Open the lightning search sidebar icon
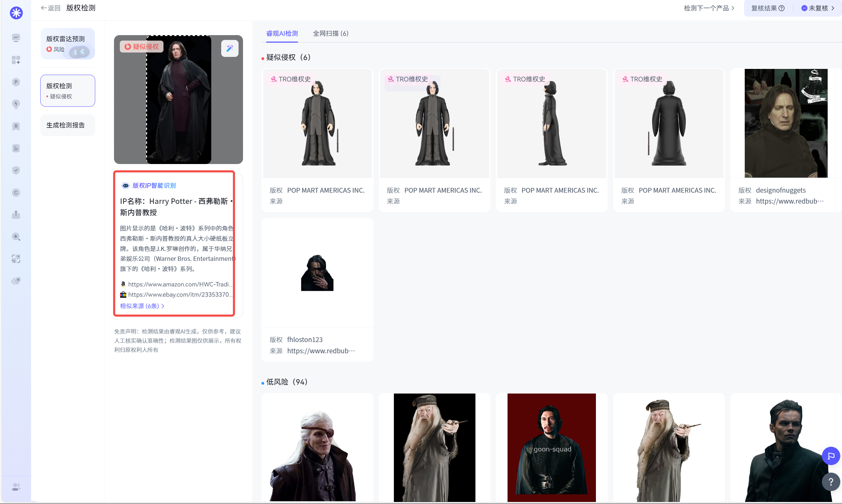The image size is (842, 504). click(16, 237)
